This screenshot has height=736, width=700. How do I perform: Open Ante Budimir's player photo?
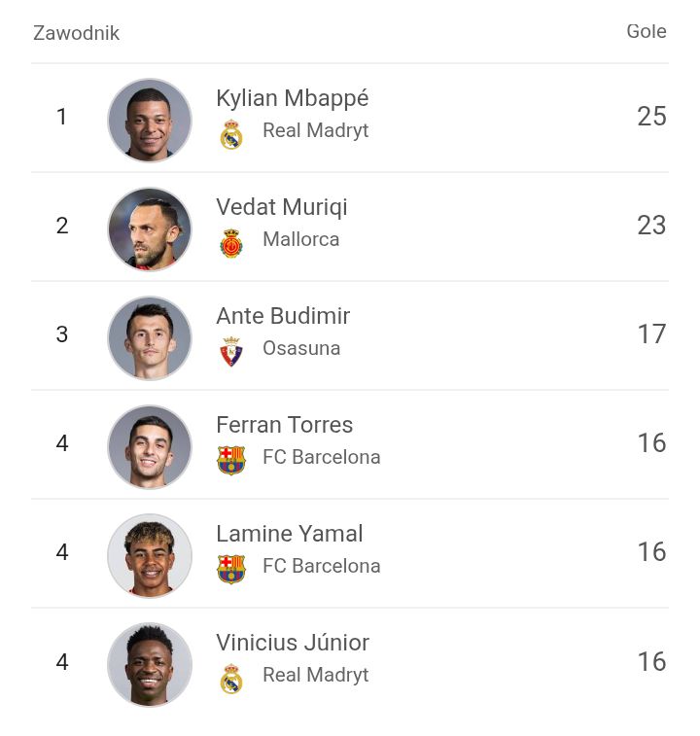coord(150,338)
